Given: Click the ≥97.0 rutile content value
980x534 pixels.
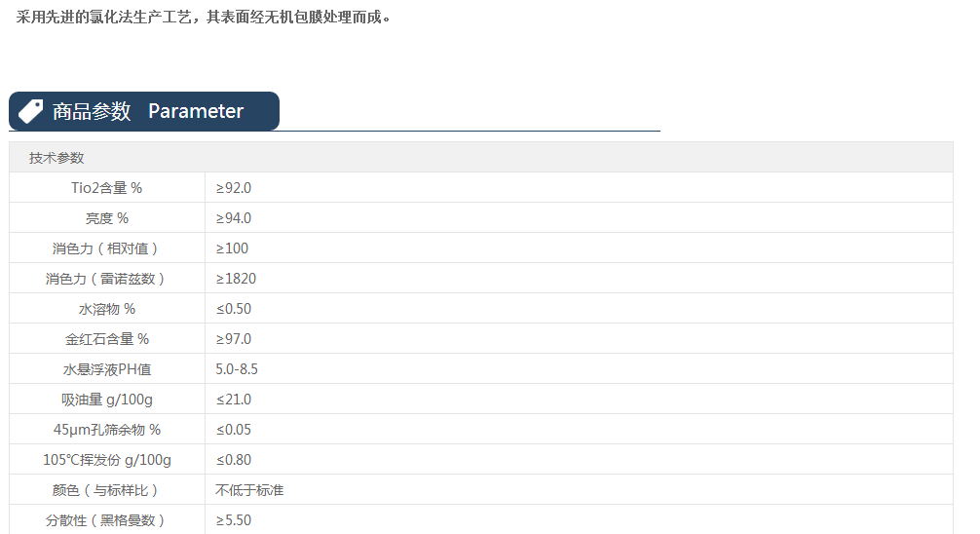Looking at the screenshot, I should [234, 339].
